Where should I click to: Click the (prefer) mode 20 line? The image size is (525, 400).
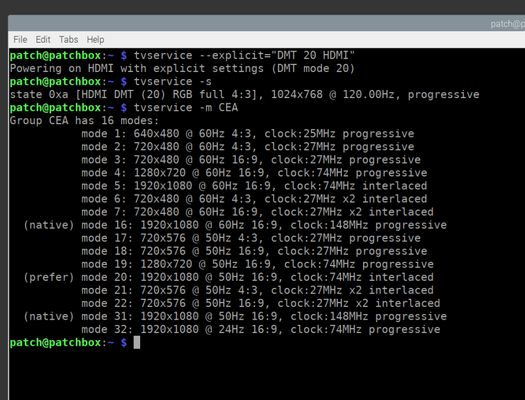(228, 277)
